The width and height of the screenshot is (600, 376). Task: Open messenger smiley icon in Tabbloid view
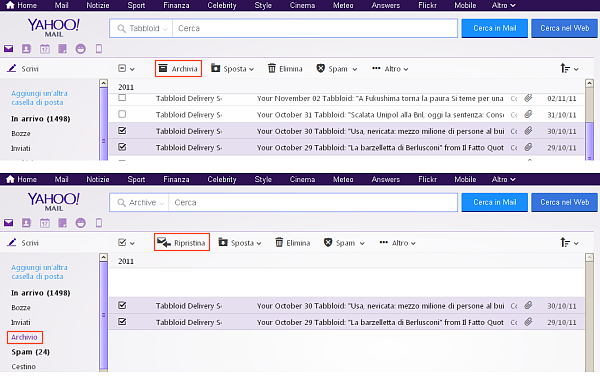pyautogui.click(x=80, y=49)
